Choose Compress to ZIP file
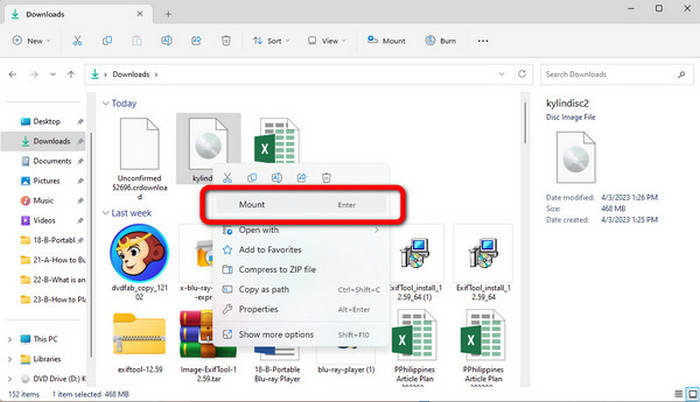 pos(301,269)
